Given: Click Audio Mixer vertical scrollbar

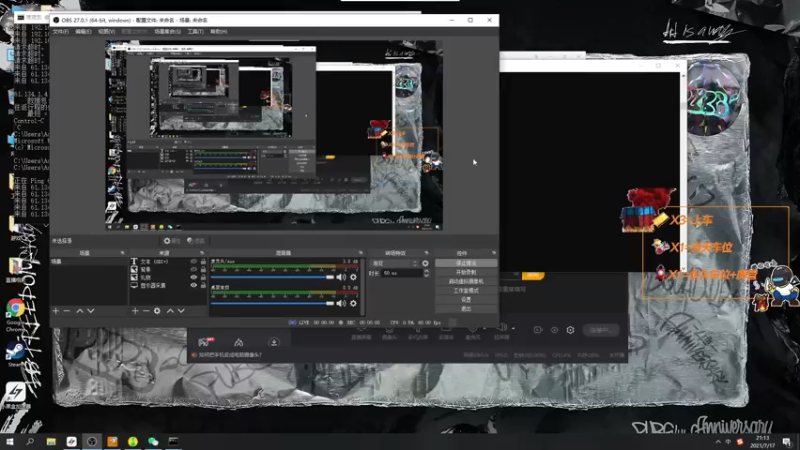Looking at the screenshot, I should [x=363, y=286].
